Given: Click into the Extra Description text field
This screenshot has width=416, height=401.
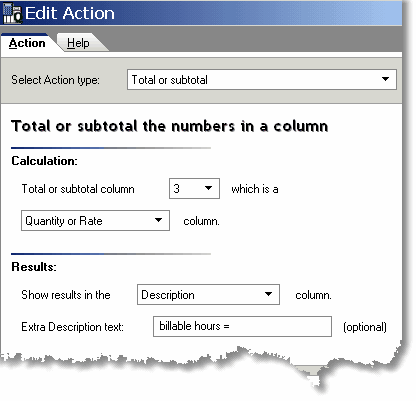Looking at the screenshot, I should tap(242, 326).
